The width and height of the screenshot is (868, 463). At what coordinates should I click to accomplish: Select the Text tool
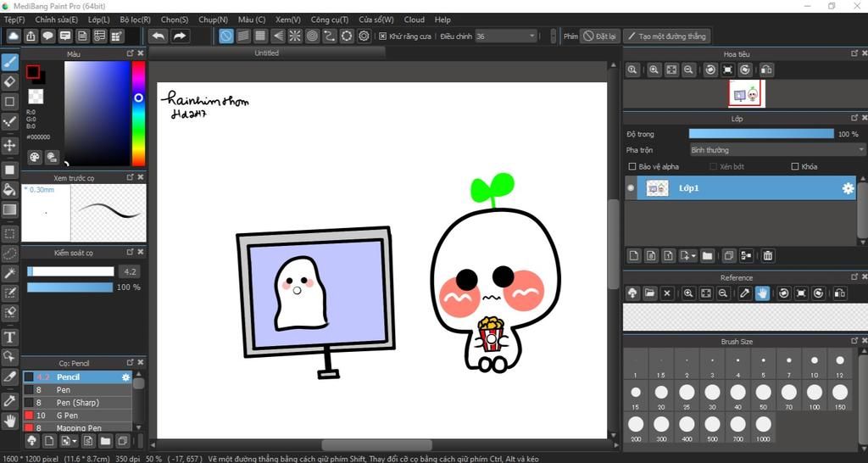click(10, 337)
